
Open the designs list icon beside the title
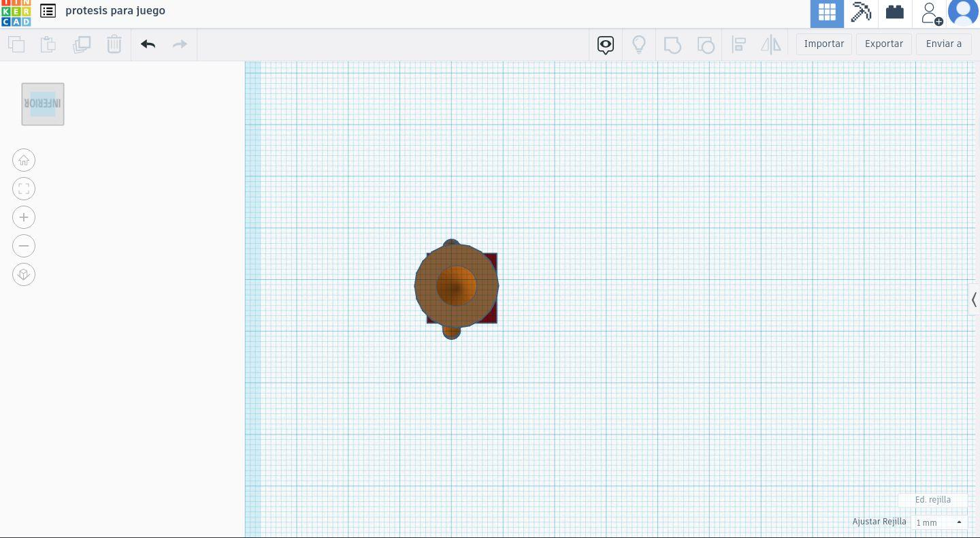pos(48,11)
